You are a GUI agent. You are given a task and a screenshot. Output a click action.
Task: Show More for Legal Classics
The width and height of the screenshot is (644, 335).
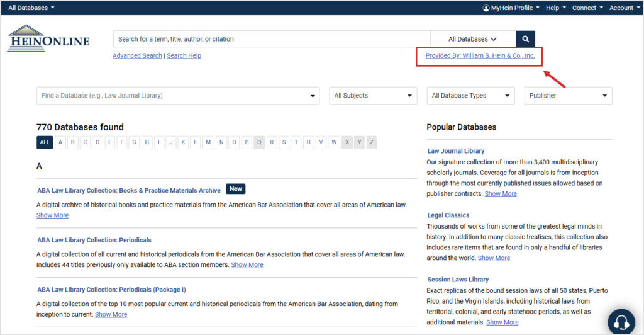[x=494, y=258]
